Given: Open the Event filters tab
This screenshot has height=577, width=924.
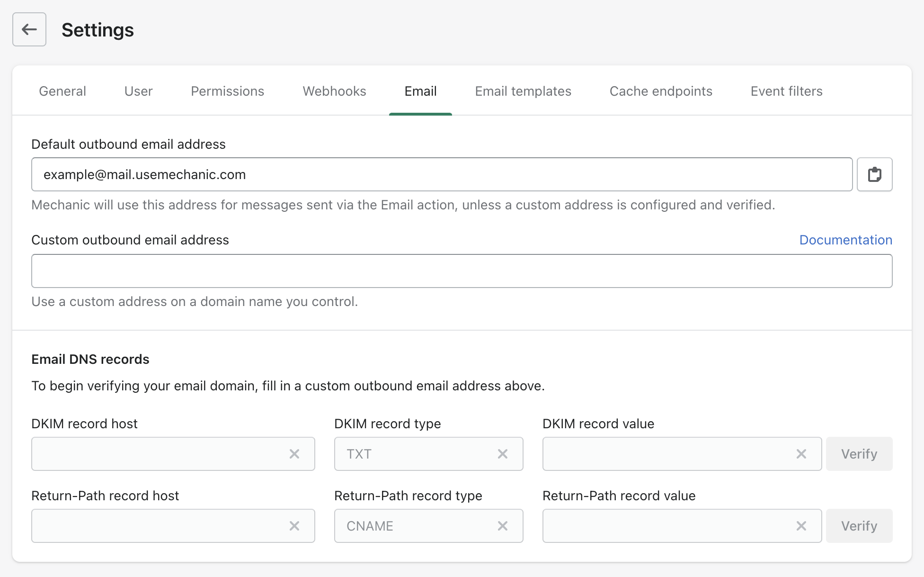Looking at the screenshot, I should coord(786,91).
